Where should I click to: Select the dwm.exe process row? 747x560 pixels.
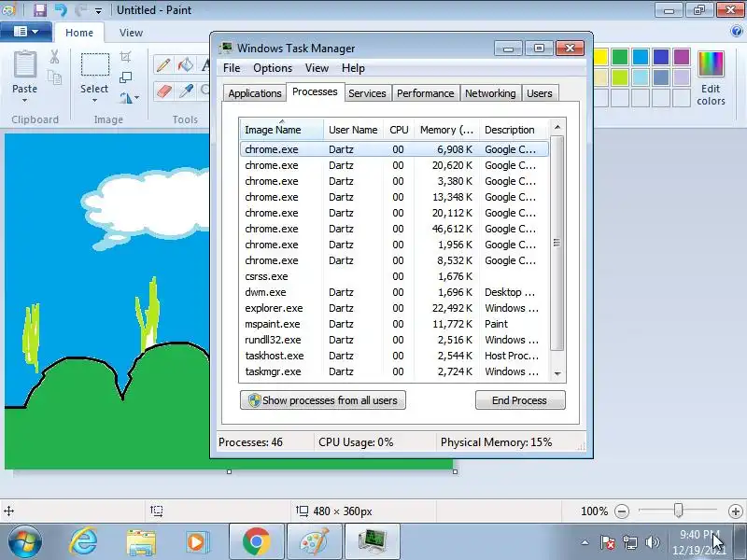tap(394, 292)
